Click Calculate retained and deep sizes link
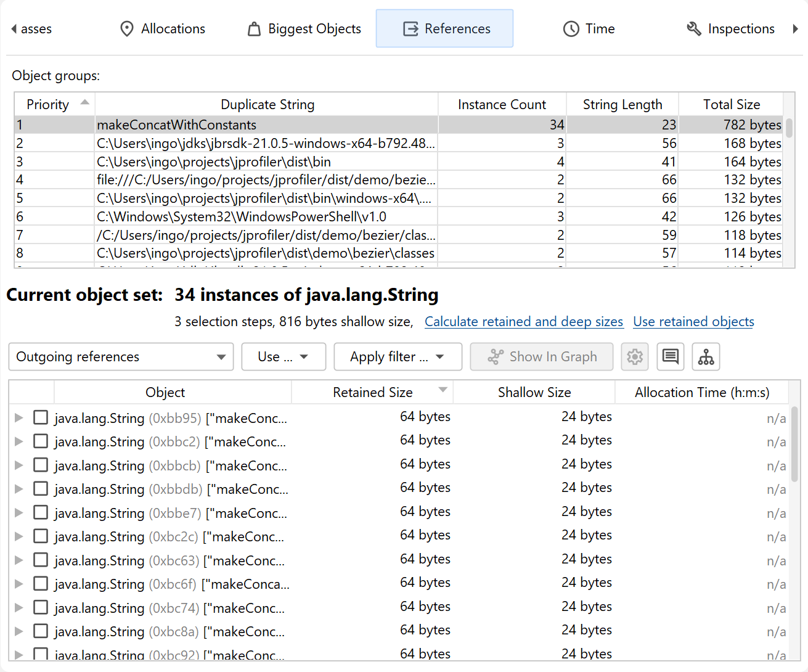Image resolution: width=808 pixels, height=672 pixels. click(x=523, y=322)
